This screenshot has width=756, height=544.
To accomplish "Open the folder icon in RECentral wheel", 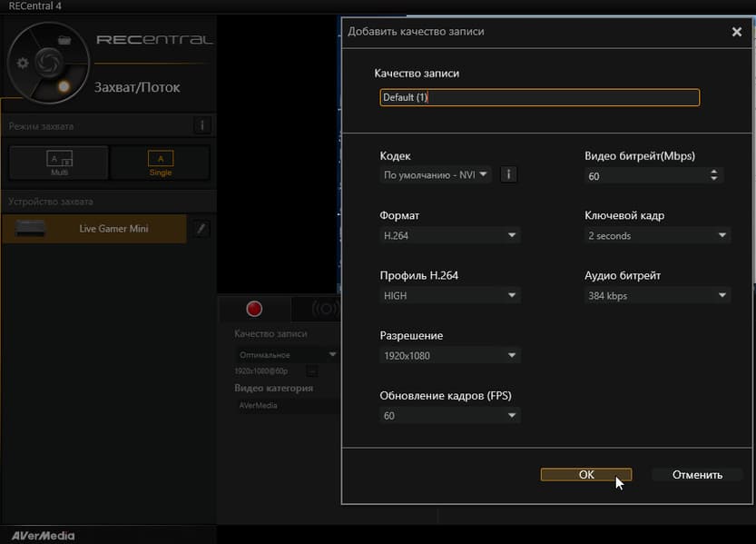I will 64,40.
